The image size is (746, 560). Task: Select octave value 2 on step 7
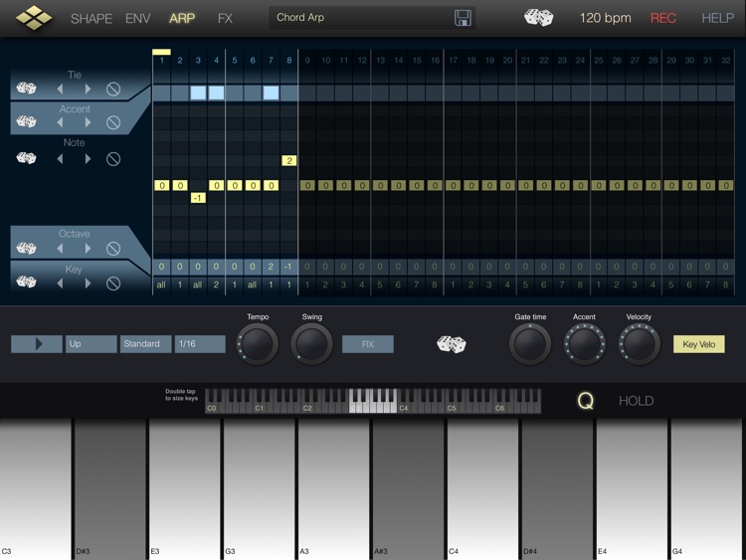click(x=271, y=267)
